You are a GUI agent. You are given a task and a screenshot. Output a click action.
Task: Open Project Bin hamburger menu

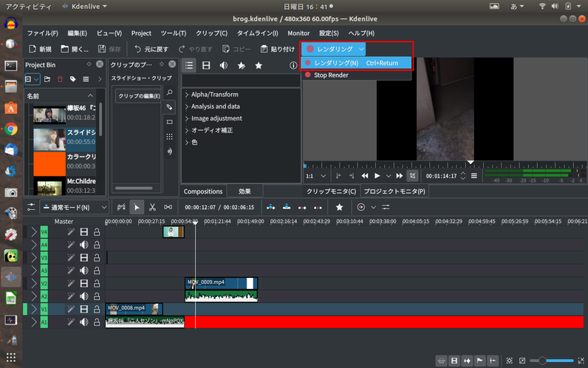click(86, 79)
